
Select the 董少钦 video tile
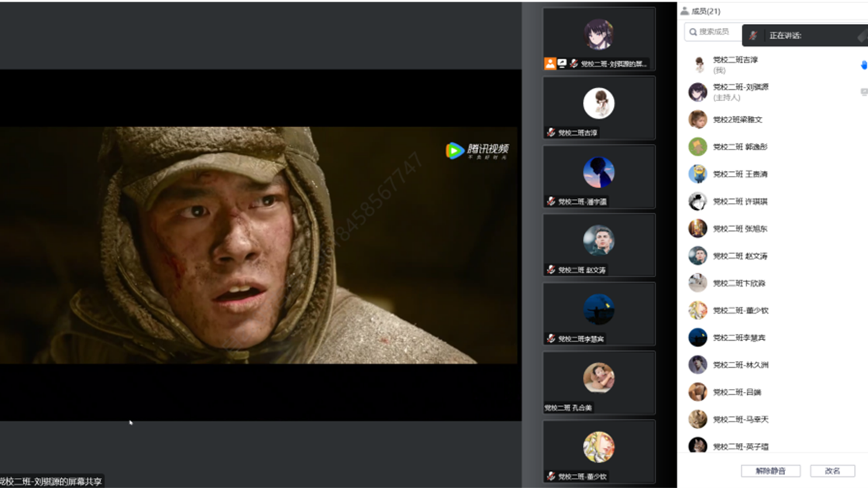[x=599, y=452]
